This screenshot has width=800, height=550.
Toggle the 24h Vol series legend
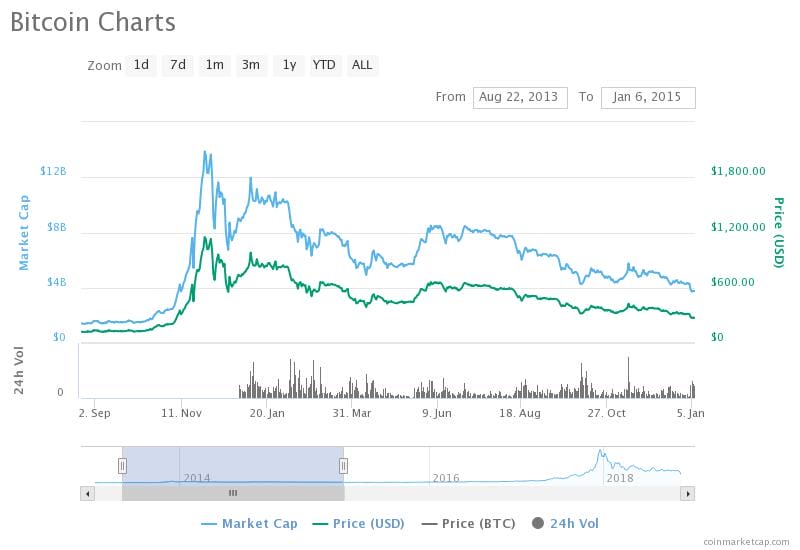(565, 523)
